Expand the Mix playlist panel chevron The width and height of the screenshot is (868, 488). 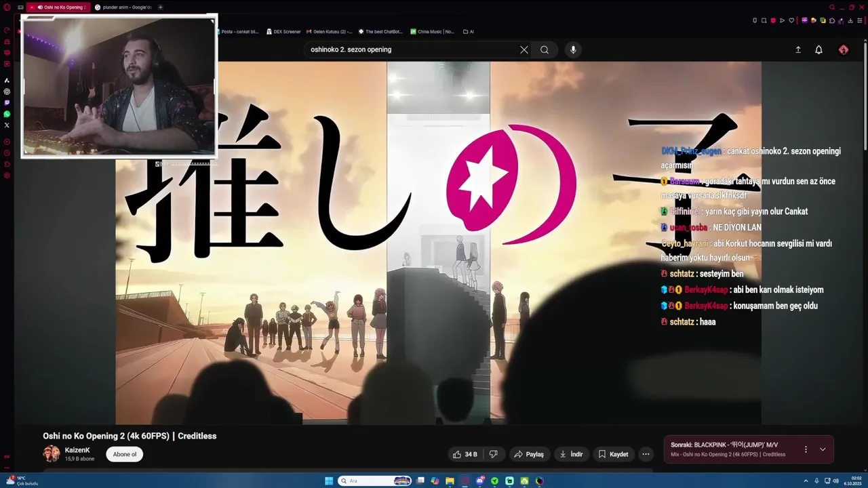click(x=823, y=449)
